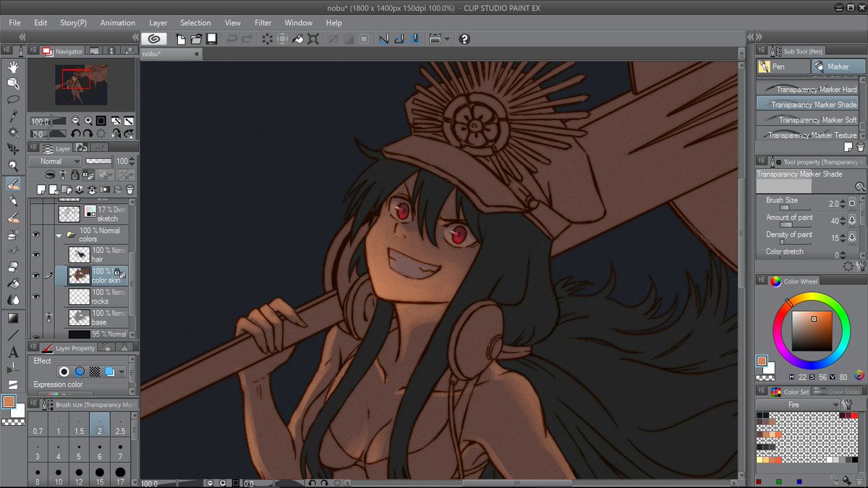This screenshot has height=488, width=868.
Task: Select the Auto select magic wand tool
Action: coord(13,133)
